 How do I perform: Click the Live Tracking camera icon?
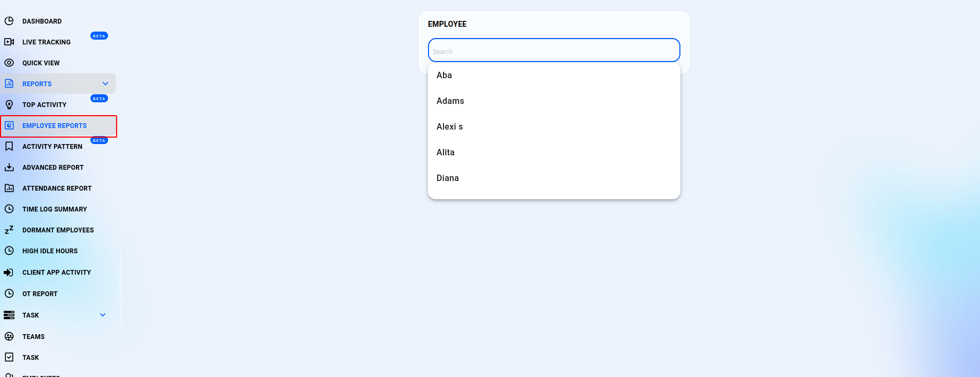coord(9,42)
